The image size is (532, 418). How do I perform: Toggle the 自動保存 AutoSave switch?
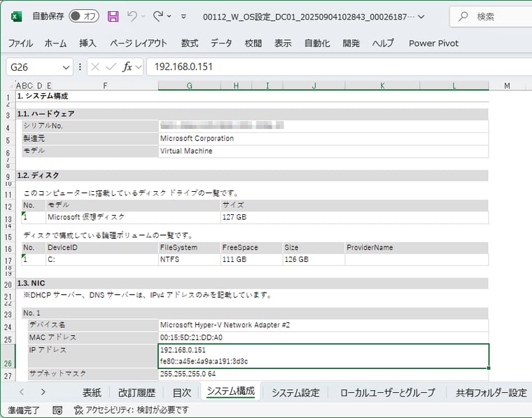click(x=83, y=16)
